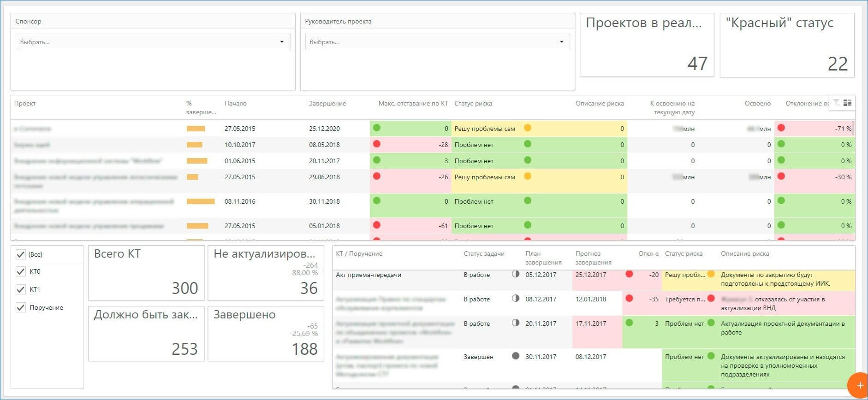Click progress bar of project starting 08.11.2016
This screenshot has width=868, height=400.
tap(201, 201)
